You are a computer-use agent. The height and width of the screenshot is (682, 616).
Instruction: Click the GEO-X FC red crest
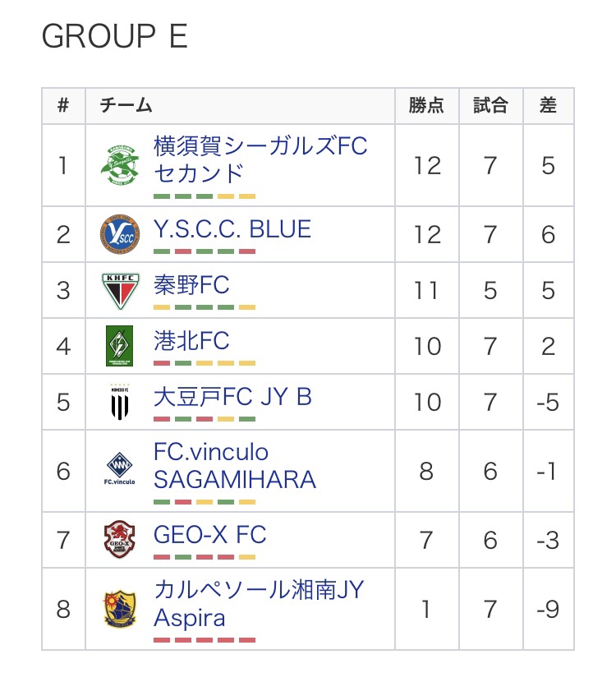(120, 539)
